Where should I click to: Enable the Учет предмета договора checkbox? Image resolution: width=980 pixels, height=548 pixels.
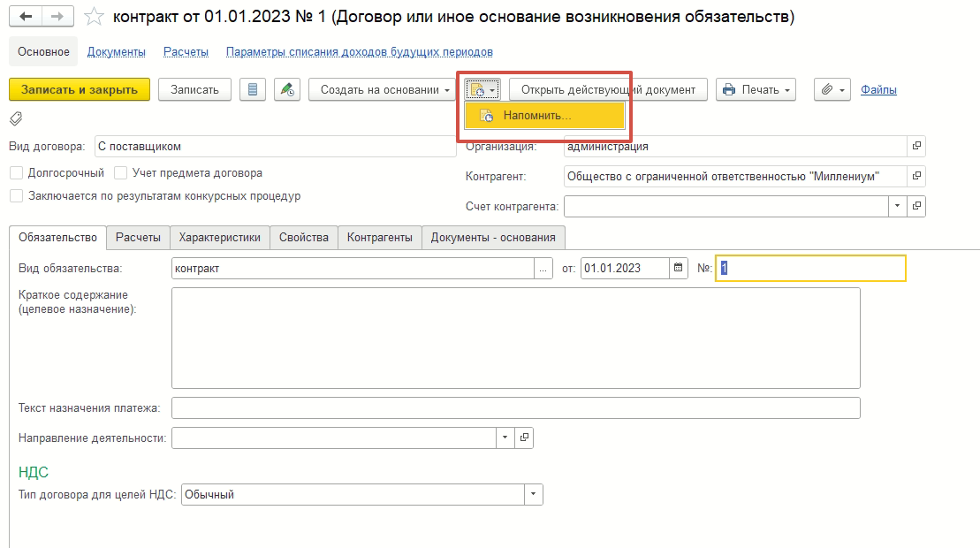(x=121, y=173)
